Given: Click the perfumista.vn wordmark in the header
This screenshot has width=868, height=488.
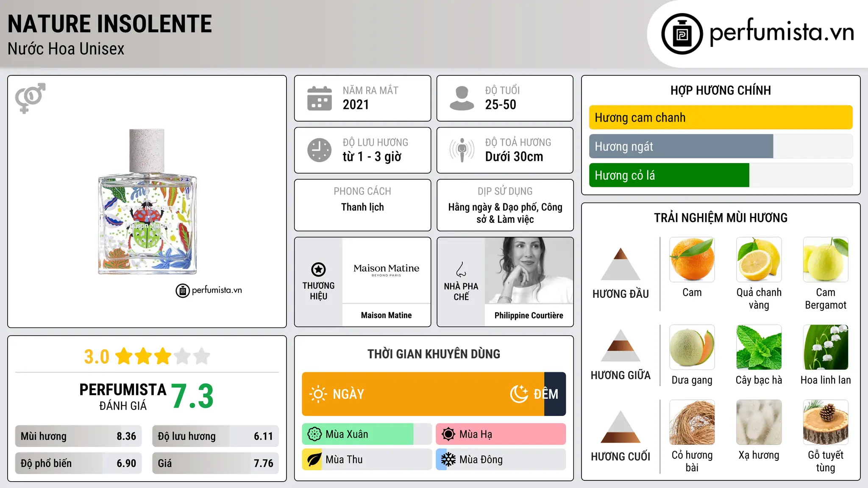Looking at the screenshot, I should coord(782,32).
